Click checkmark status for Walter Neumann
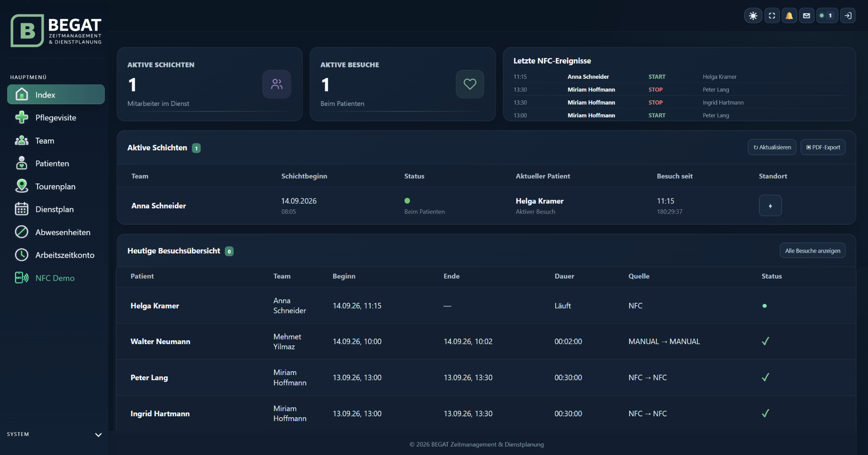 [x=765, y=341]
